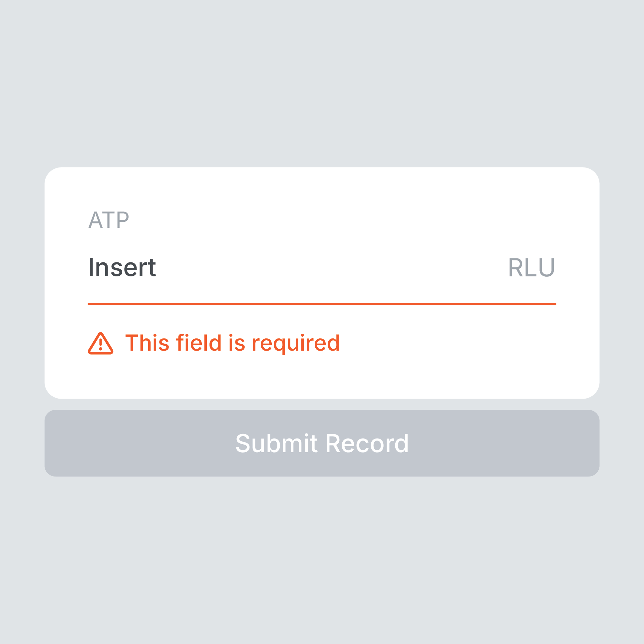Click the orange warning triangle icon
Screen dimensions: 644x644
101,343
